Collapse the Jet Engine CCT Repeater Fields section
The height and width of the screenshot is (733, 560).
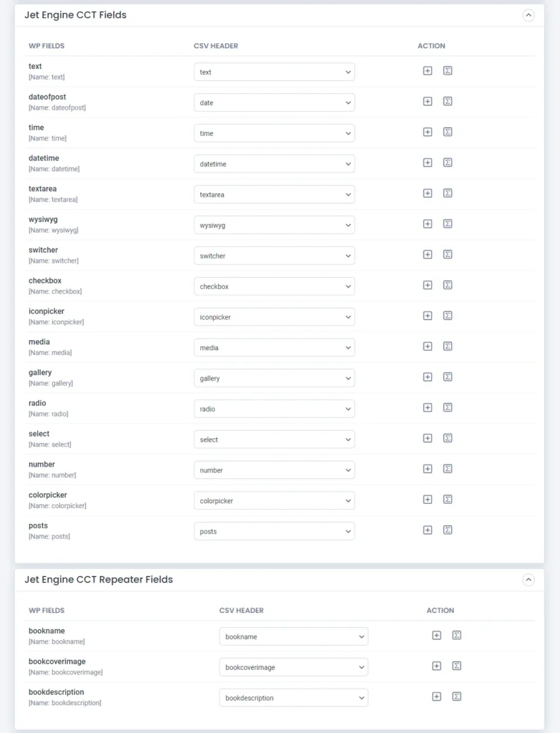(529, 580)
